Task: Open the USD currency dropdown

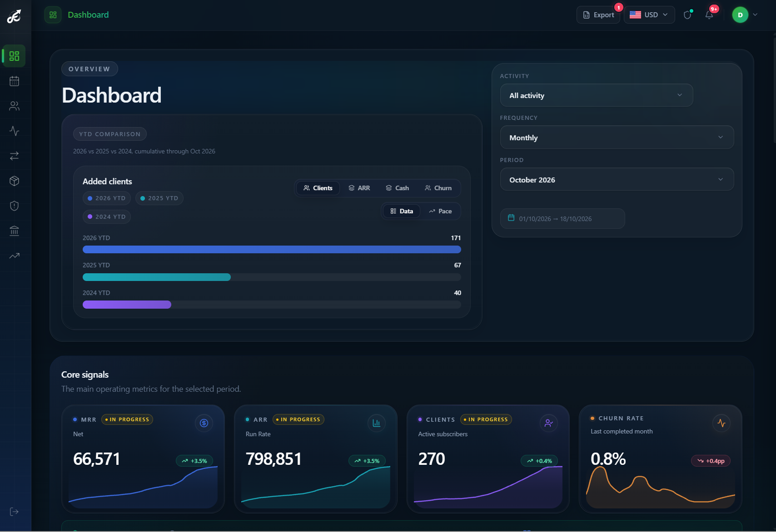Action: click(x=649, y=15)
